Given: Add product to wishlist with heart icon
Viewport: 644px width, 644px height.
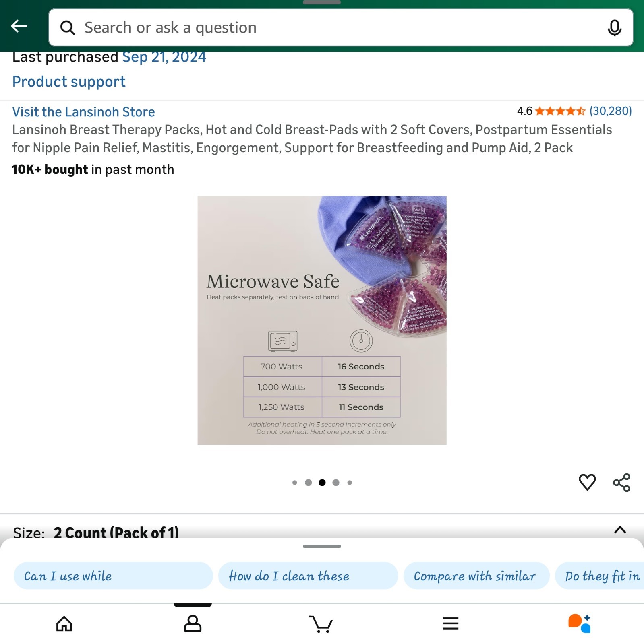Looking at the screenshot, I should coord(587,482).
